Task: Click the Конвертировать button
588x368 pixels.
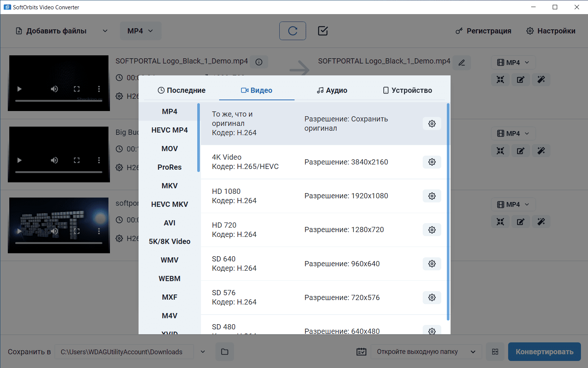Action: click(544, 352)
